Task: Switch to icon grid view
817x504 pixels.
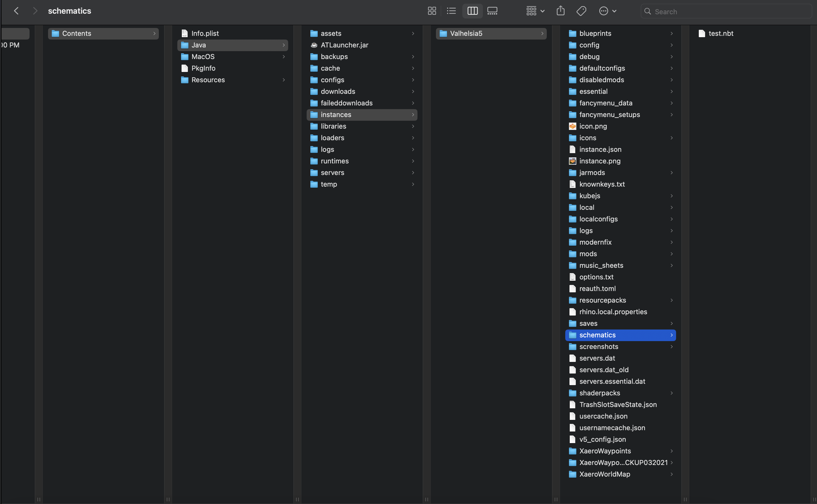Action: [431, 11]
